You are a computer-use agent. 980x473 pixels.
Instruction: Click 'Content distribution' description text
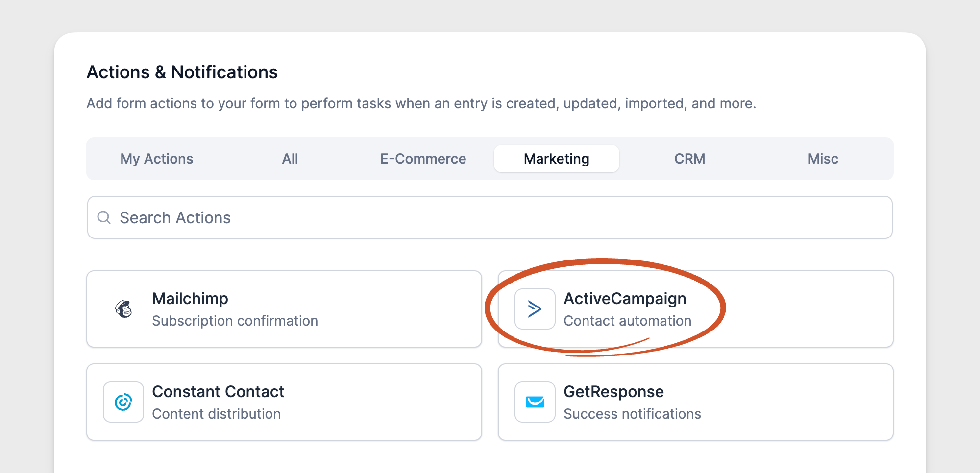[217, 414]
